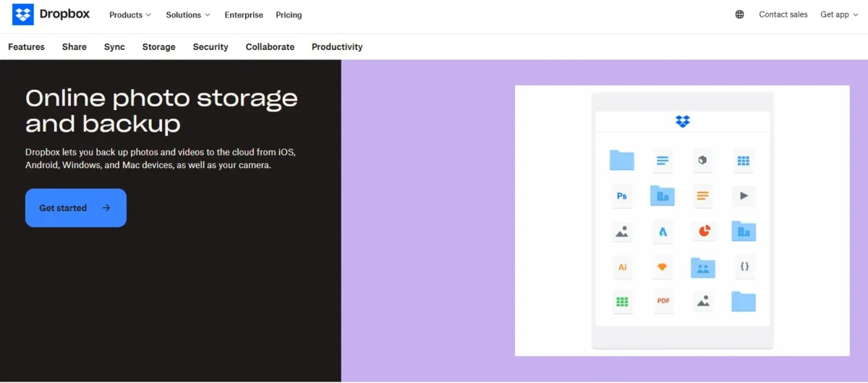Click the Contact sales link

click(x=783, y=14)
